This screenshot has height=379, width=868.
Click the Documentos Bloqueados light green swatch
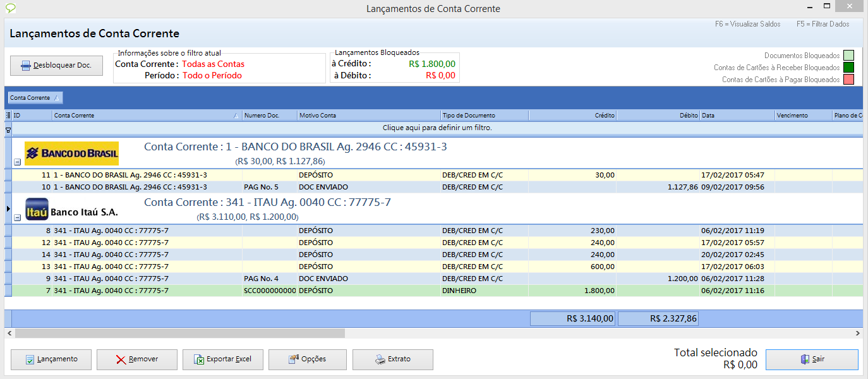(848, 56)
